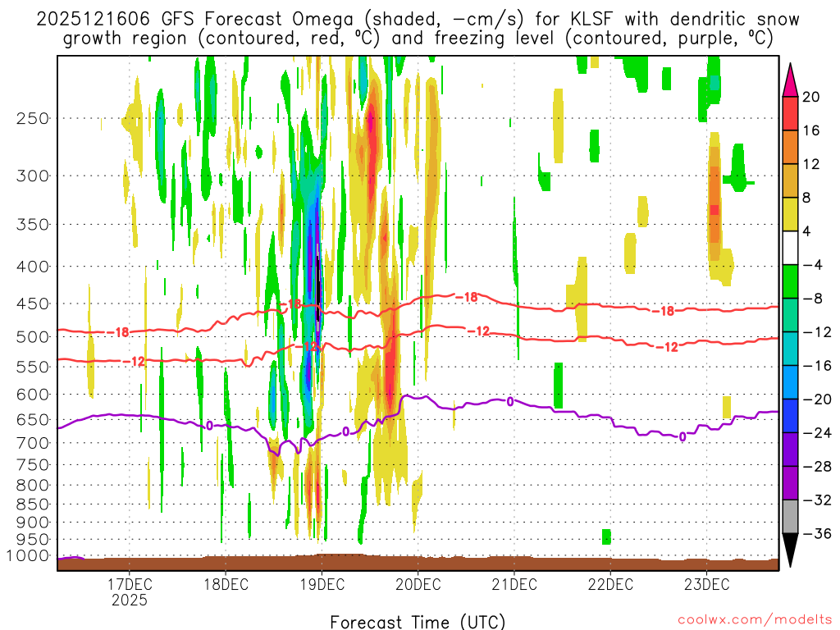The image size is (840, 630).
Task: Click the light blue colorbar swatch between -16 and -20
Action: point(790,382)
